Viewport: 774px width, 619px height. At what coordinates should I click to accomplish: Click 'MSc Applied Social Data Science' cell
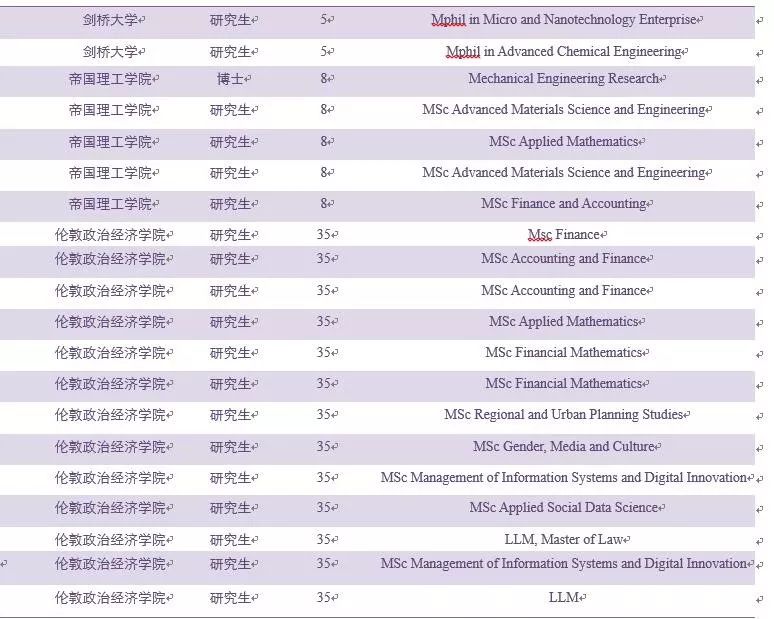tap(564, 508)
